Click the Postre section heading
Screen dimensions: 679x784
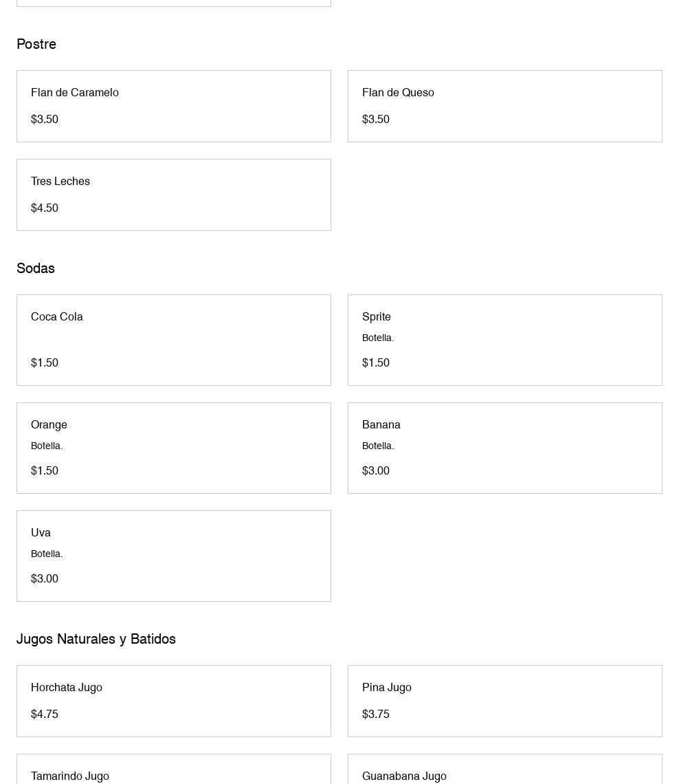click(x=36, y=44)
